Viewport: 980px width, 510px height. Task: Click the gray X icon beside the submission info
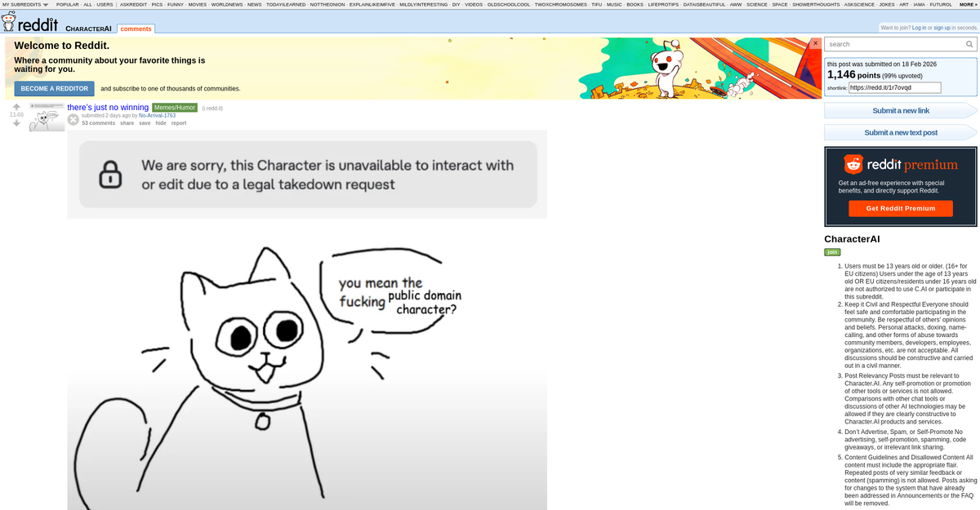coord(73,120)
